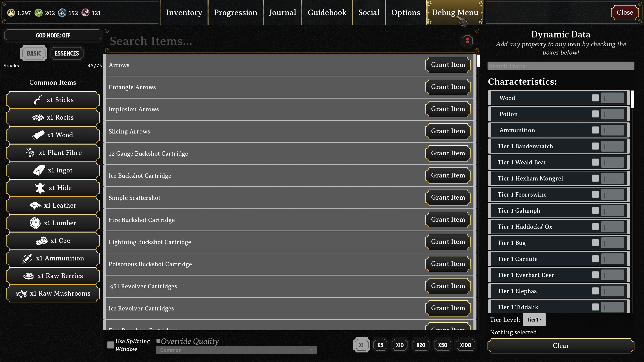
Task: Grant the Slicing Arrows item
Action: click(448, 131)
